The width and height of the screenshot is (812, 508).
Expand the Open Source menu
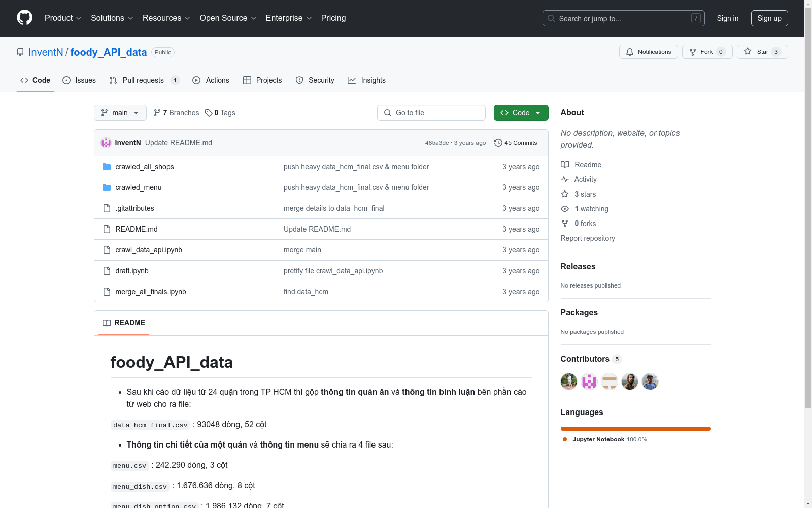[x=228, y=18]
